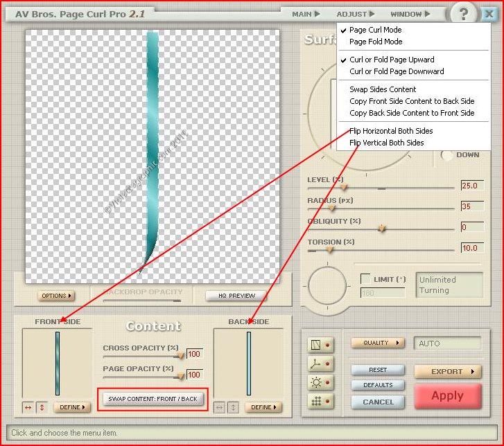504x446 pixels.
Task: Select Page Fold Mode in the menu
Action: tap(375, 42)
